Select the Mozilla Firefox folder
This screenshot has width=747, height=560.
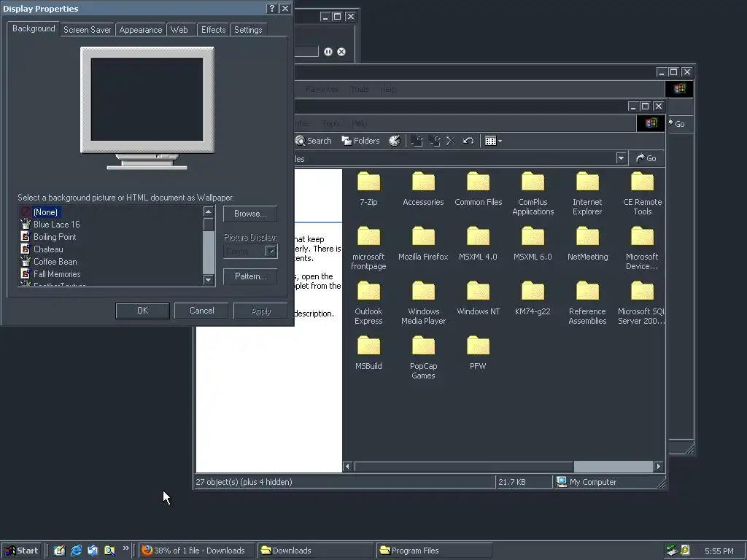[x=423, y=244]
